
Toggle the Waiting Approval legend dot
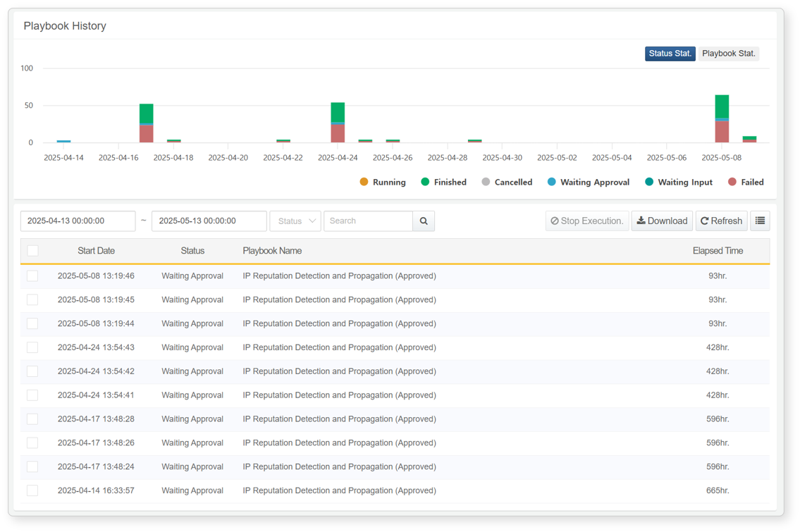pyautogui.click(x=551, y=182)
